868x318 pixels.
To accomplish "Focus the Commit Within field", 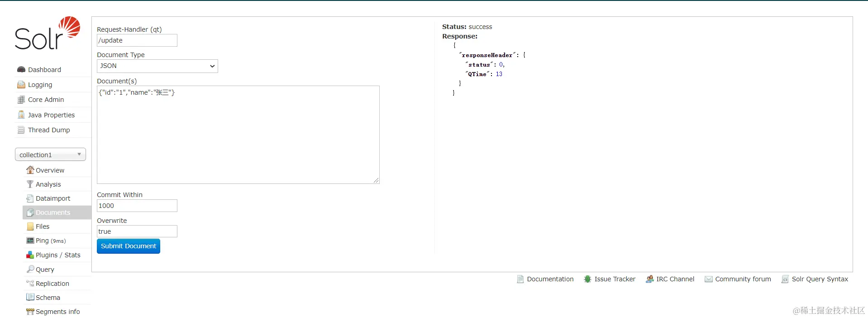I will point(137,206).
